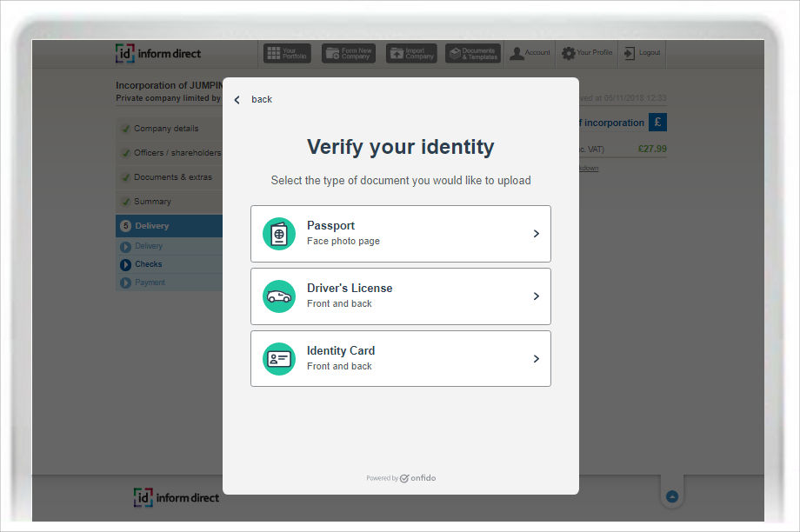This screenshot has width=800, height=532.
Task: Select the Company details step
Action: pos(166,129)
